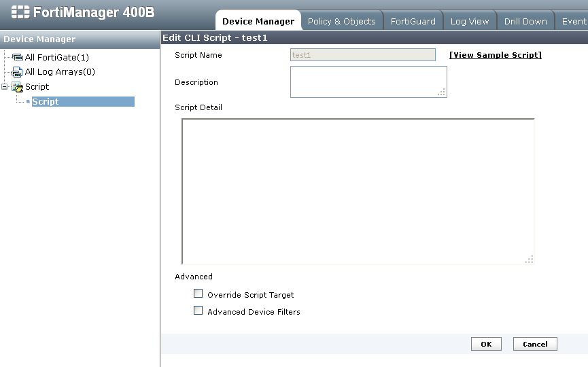Click the OK button
588x367 pixels.
tap(486, 344)
